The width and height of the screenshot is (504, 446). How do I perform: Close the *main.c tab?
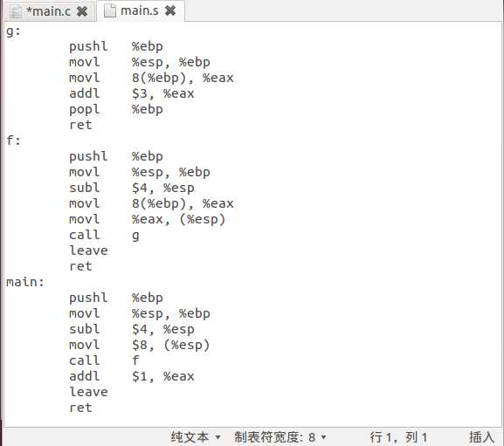point(82,11)
